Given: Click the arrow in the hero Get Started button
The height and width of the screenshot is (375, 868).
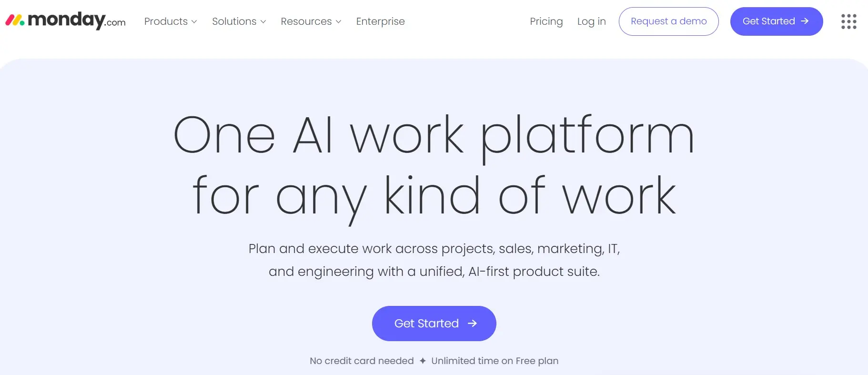Looking at the screenshot, I should pyautogui.click(x=471, y=324).
